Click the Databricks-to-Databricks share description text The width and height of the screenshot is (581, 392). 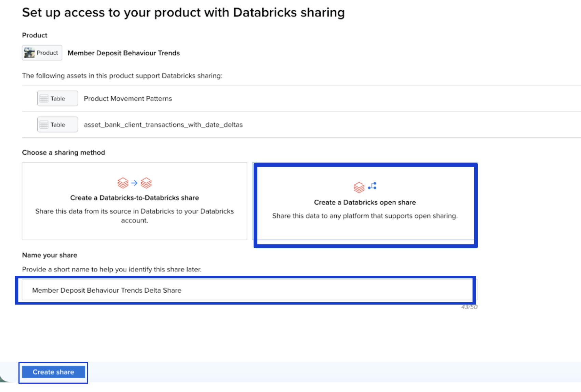[x=134, y=216]
